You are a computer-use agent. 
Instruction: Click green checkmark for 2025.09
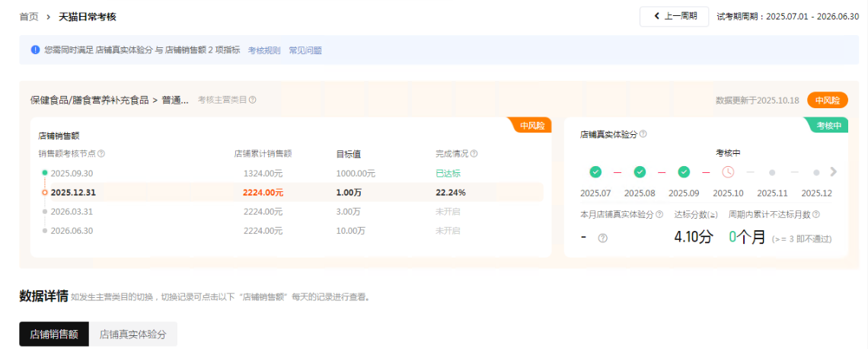click(x=684, y=172)
